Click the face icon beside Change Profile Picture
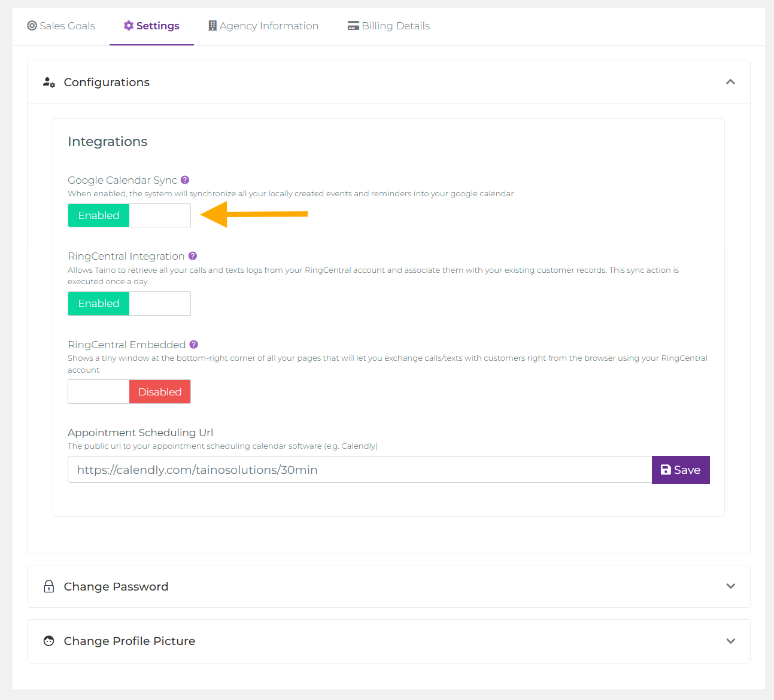774x700 pixels. click(48, 641)
